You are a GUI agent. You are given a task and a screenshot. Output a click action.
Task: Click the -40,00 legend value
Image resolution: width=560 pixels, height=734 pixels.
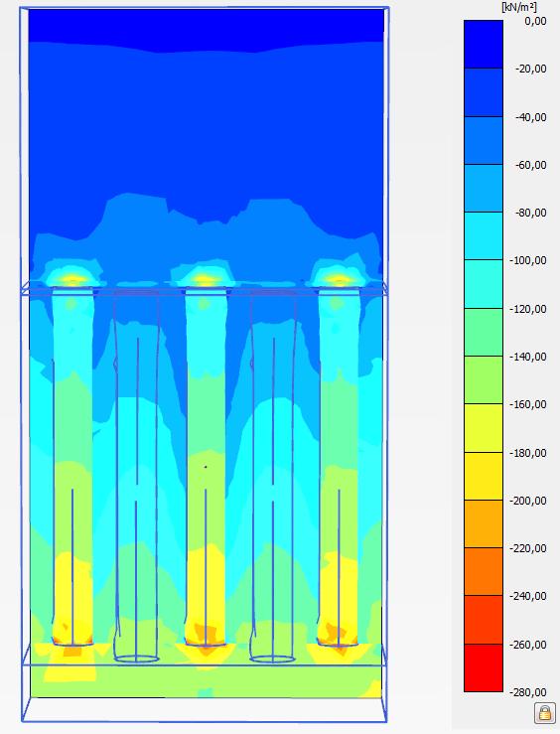click(x=530, y=117)
